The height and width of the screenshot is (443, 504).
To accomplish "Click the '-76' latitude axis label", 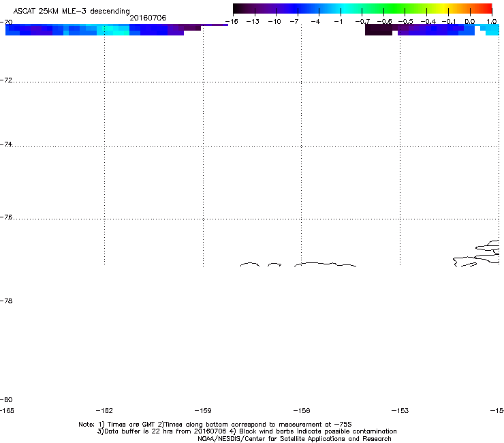I will [x=6, y=217].
